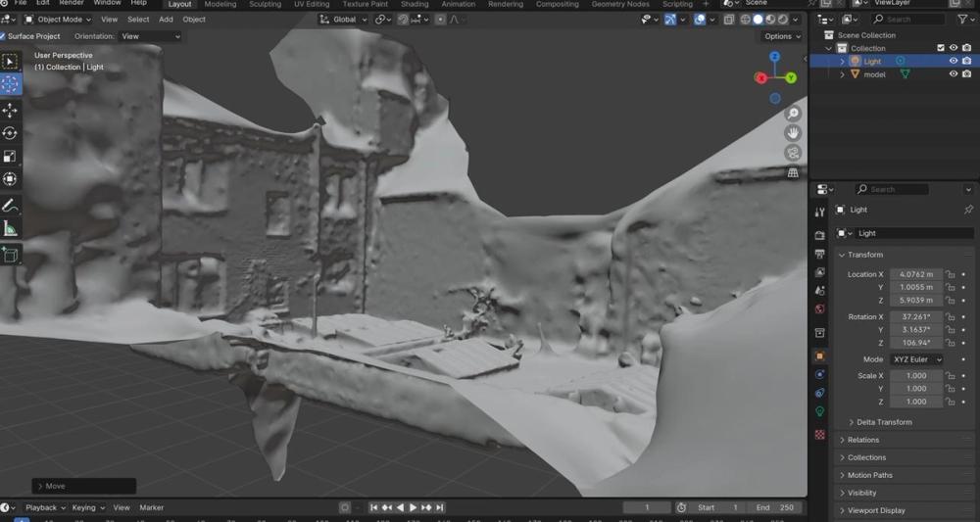Open the Add menu
The image size is (980, 522).
(166, 20)
